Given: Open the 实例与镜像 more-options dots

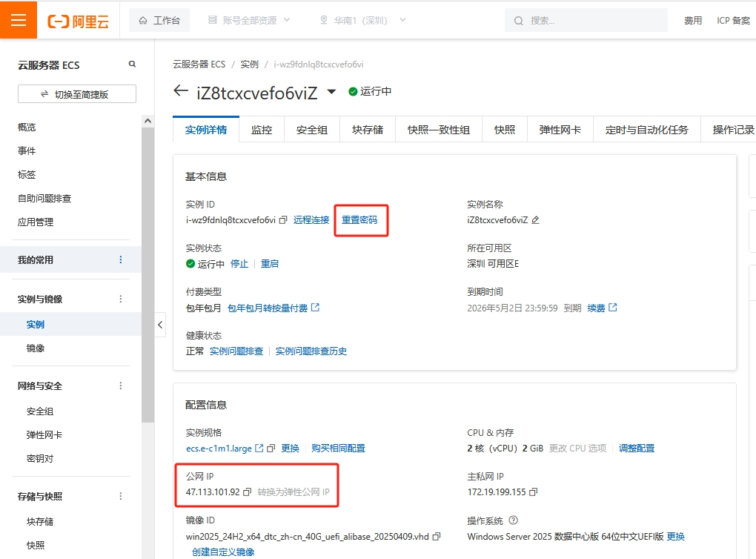Looking at the screenshot, I should pos(121,299).
